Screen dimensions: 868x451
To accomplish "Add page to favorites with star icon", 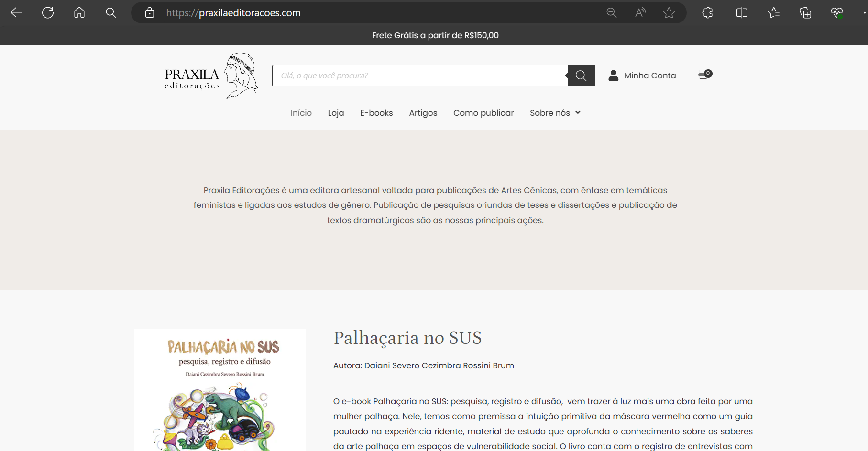I will (x=669, y=13).
